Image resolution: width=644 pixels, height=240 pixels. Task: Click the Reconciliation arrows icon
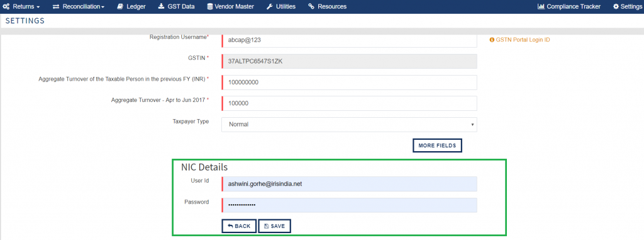pos(56,6)
